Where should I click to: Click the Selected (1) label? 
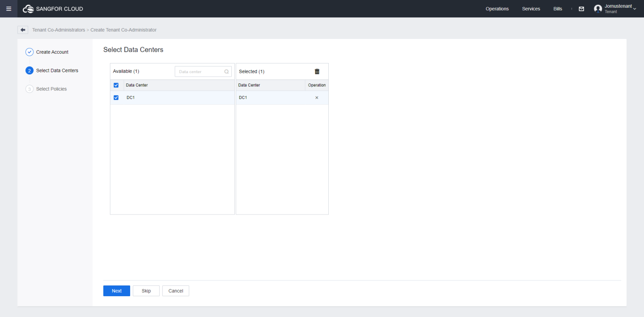pos(252,71)
